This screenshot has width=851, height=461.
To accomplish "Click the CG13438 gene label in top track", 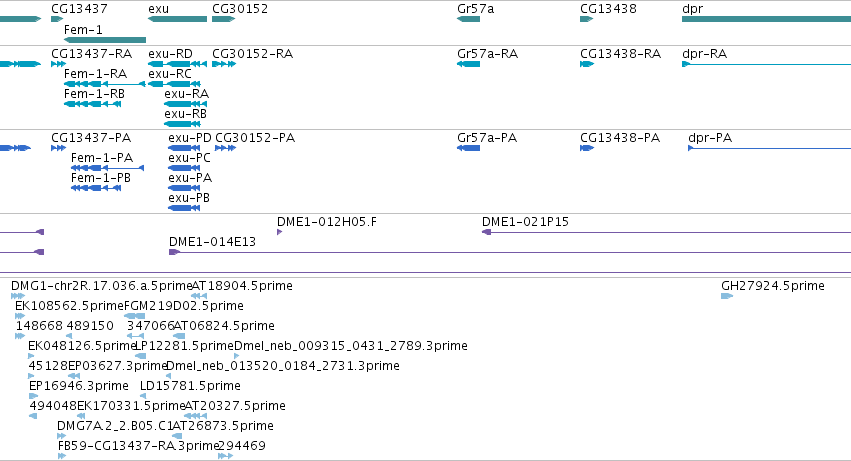I will tap(608, 9).
